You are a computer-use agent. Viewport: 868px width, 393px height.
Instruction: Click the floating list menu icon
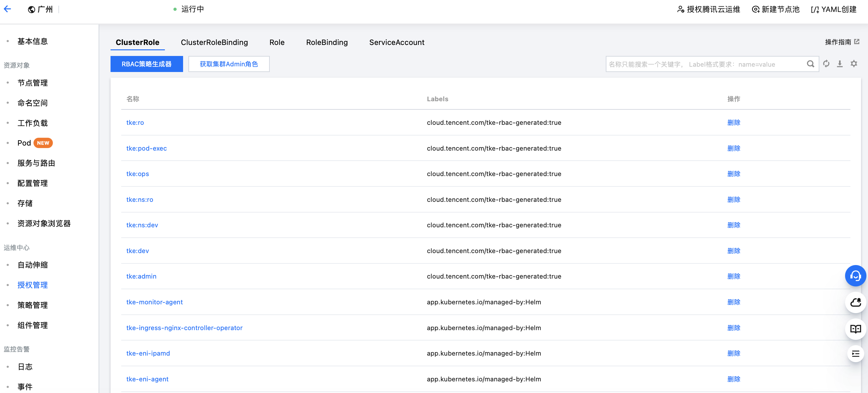[855, 354]
